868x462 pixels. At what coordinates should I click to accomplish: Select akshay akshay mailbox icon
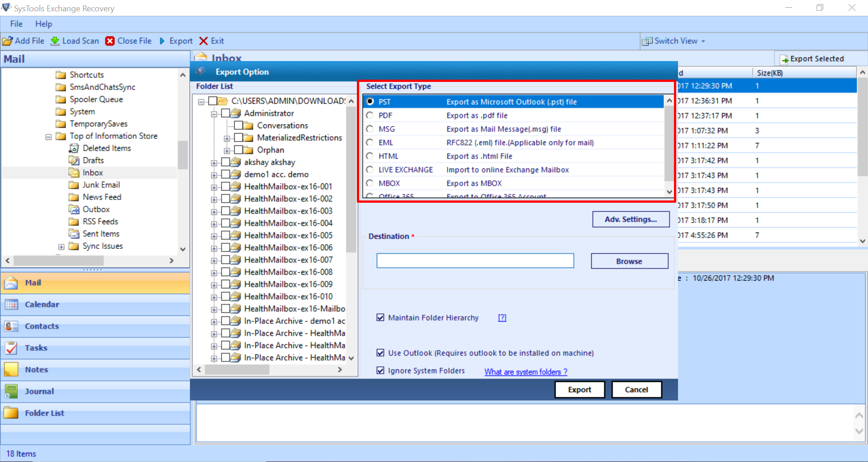pos(236,162)
